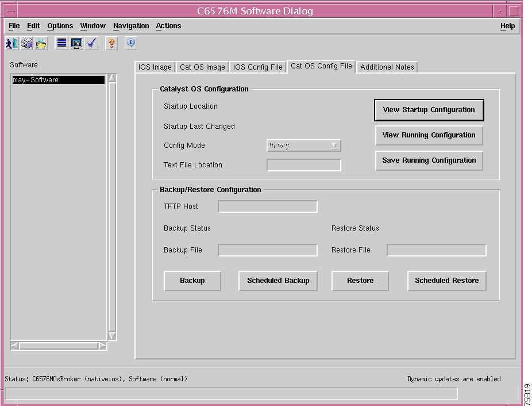
Task: Click the TFTP Host input field
Action: coord(268,206)
